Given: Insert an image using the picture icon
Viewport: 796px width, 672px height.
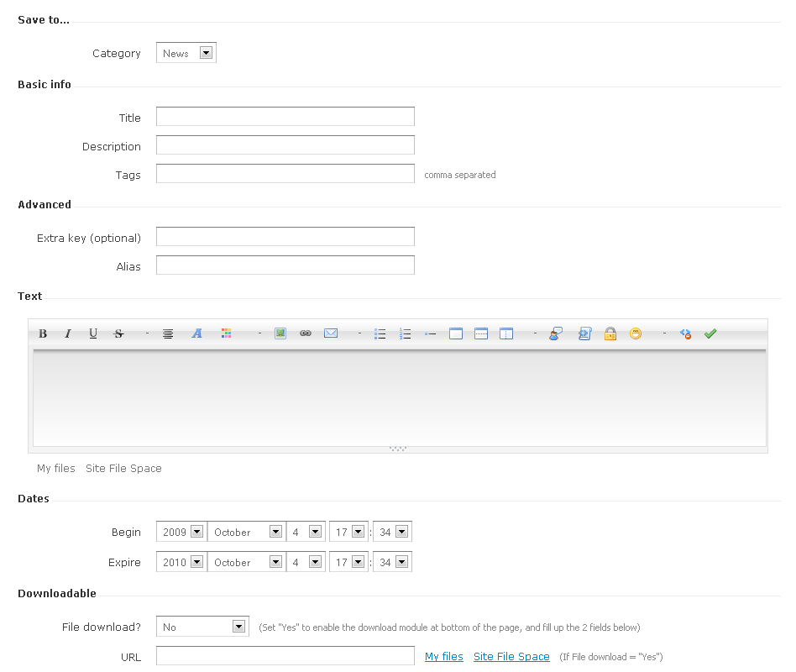Looking at the screenshot, I should coord(280,333).
